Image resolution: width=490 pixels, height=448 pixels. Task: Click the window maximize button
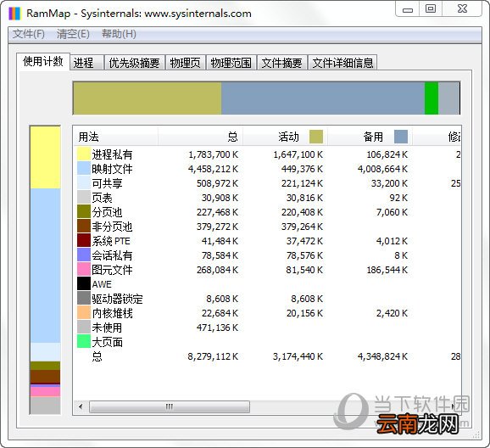point(431,8)
